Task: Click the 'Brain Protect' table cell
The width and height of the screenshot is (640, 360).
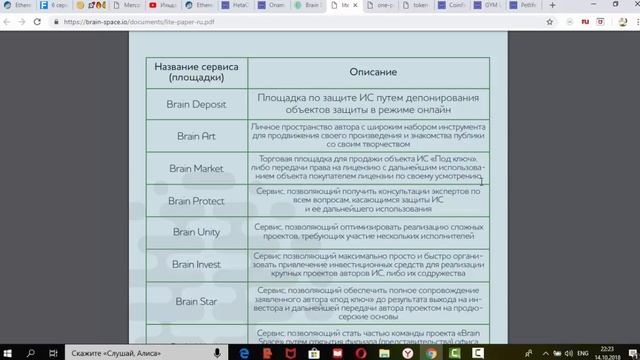Action: 197,200
